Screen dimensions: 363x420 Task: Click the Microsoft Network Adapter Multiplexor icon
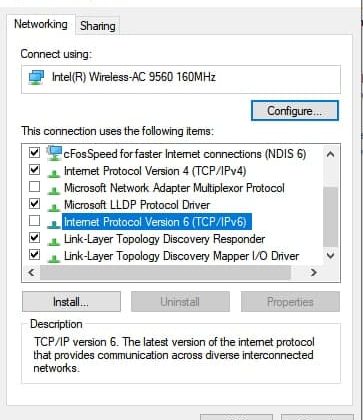pyautogui.click(x=54, y=189)
